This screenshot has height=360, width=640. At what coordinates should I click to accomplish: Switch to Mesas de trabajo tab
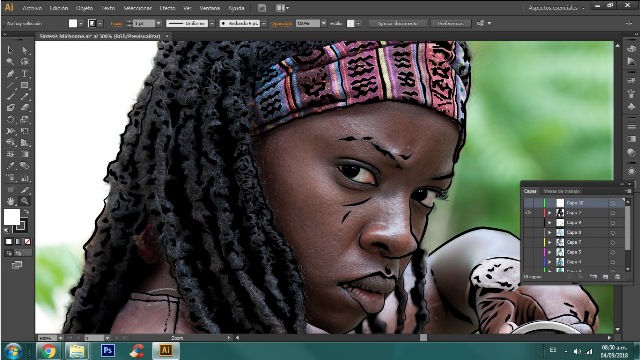coord(561,191)
